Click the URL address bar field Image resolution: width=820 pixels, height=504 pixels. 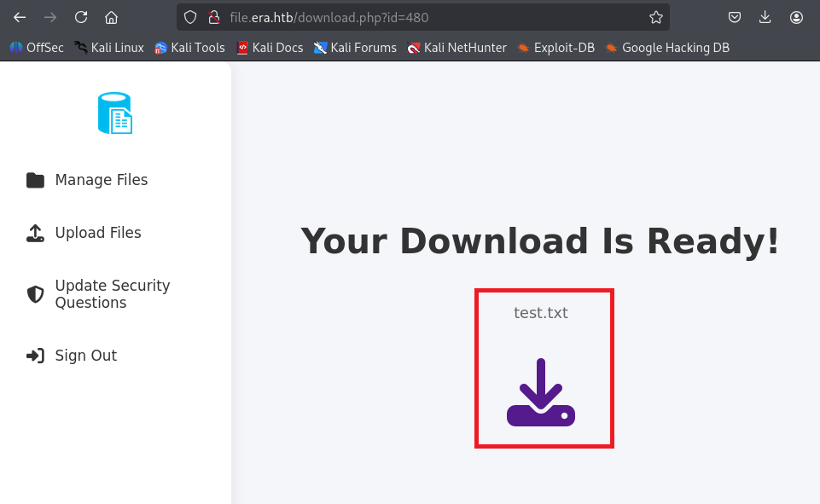tap(427, 17)
